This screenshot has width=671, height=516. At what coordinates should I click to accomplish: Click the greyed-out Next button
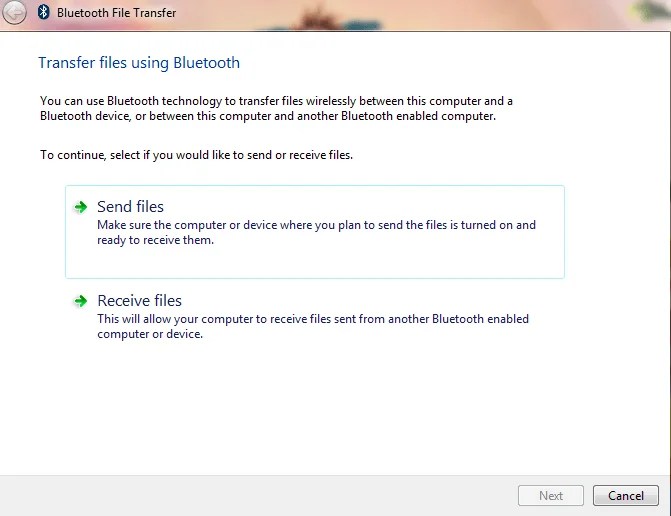(x=551, y=495)
